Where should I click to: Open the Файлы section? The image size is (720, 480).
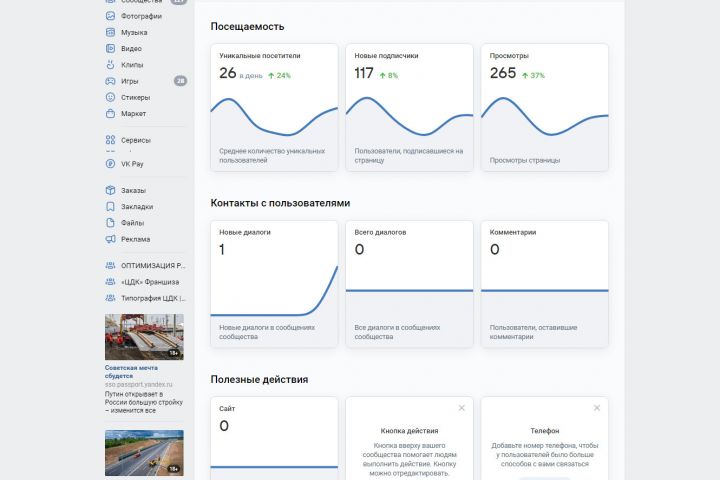(x=132, y=223)
